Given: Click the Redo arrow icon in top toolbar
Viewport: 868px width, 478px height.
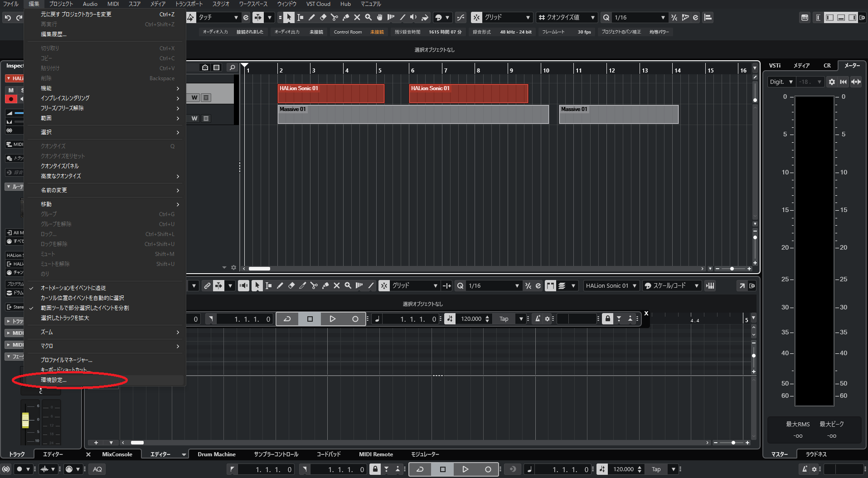Looking at the screenshot, I should (19, 18).
